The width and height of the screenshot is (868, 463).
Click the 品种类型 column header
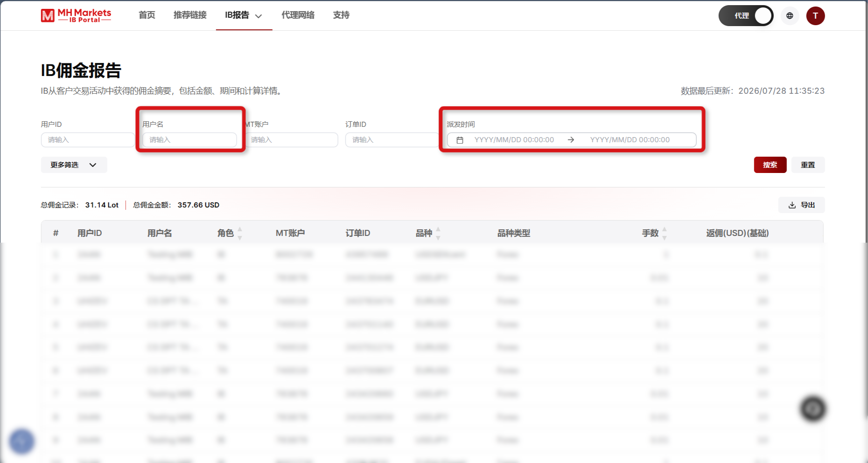pyautogui.click(x=514, y=233)
